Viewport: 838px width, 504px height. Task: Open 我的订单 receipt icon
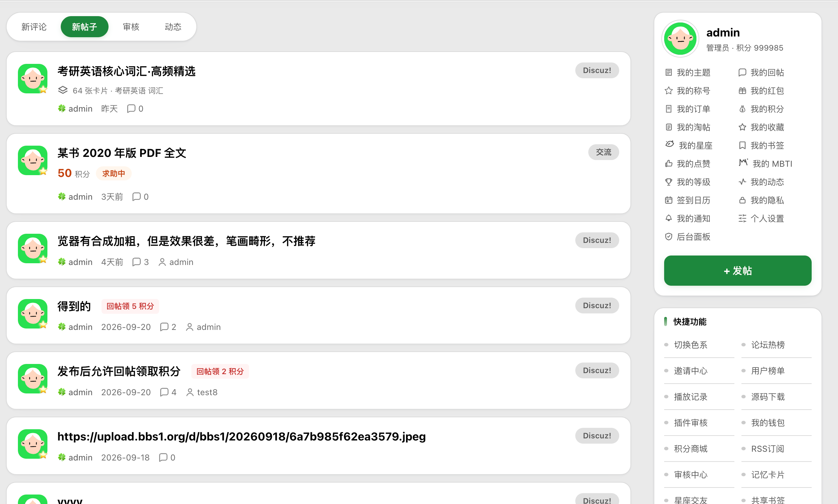coord(669,109)
